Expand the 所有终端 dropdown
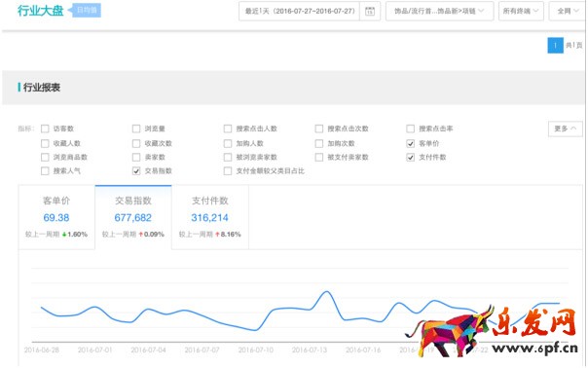 coord(521,12)
